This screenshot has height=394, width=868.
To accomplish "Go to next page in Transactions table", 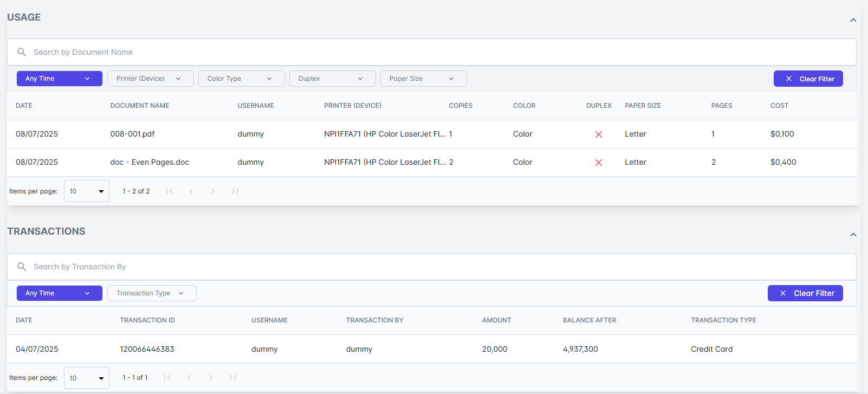I will (211, 378).
